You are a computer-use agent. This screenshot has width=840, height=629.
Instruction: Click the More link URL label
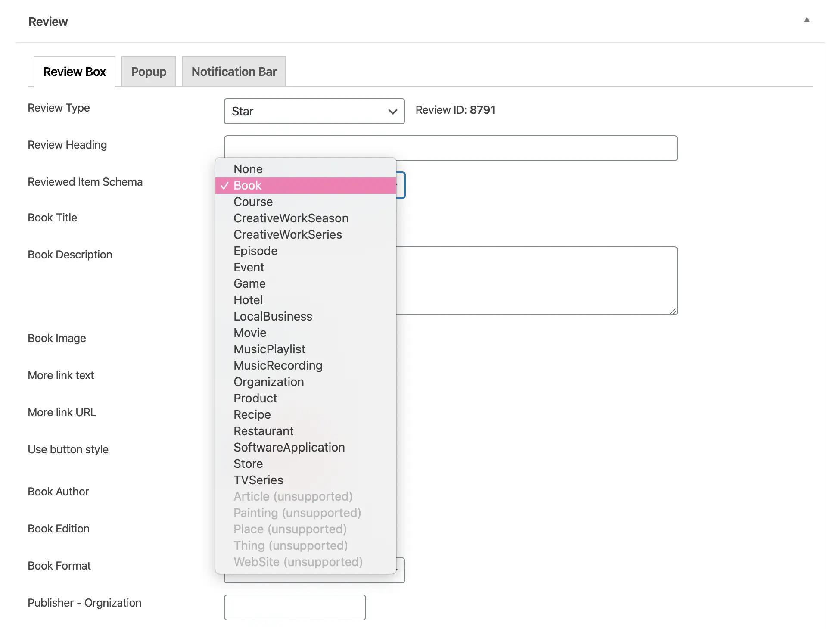click(x=62, y=412)
